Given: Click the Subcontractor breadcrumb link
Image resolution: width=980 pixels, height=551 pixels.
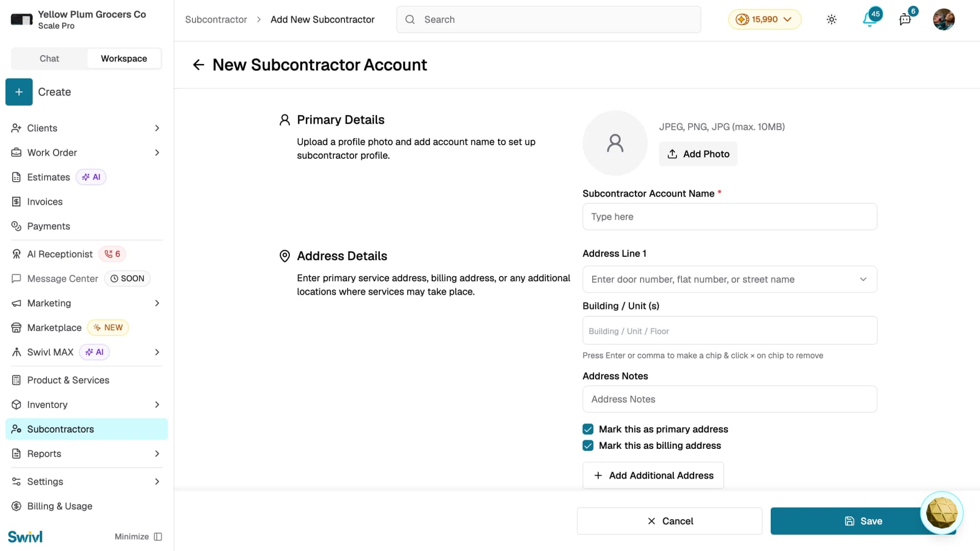Looking at the screenshot, I should 216,19.
